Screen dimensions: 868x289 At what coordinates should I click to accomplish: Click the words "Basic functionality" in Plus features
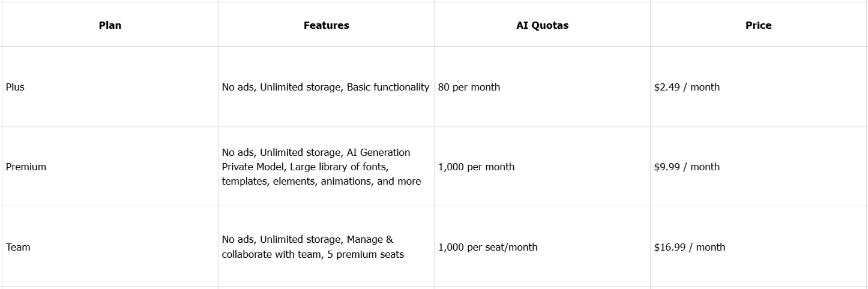[388, 87]
